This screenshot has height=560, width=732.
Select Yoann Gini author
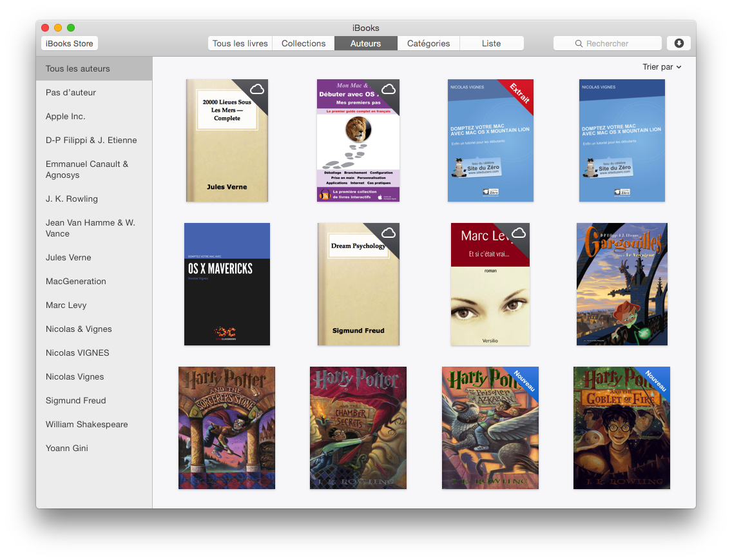[x=94, y=448]
